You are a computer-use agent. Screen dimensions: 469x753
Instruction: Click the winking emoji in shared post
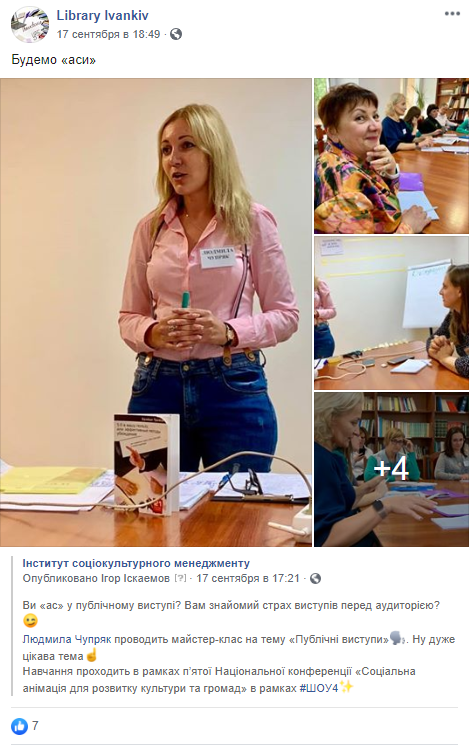[30, 621]
